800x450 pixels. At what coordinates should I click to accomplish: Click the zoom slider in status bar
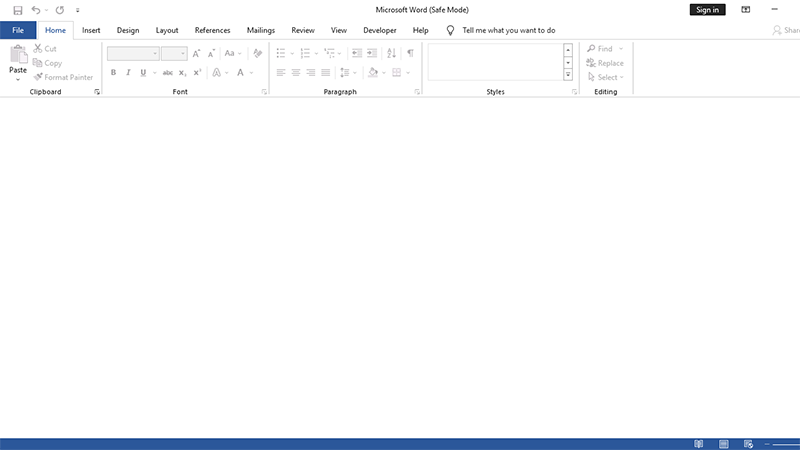[x=785, y=444]
